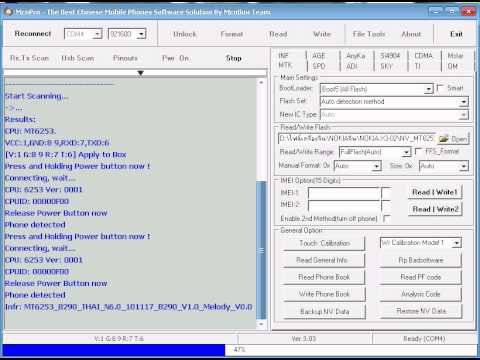Click the application icon in the title bar

9,12
